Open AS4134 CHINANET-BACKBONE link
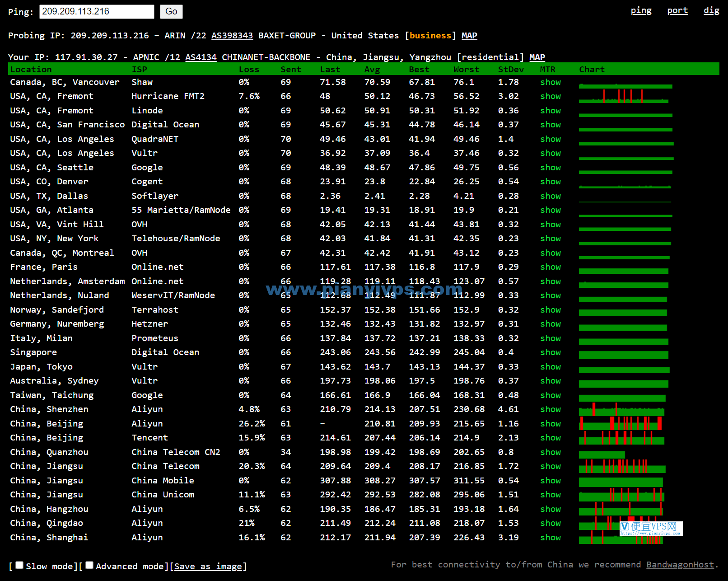Image resolution: width=728 pixels, height=581 pixels. [201, 57]
